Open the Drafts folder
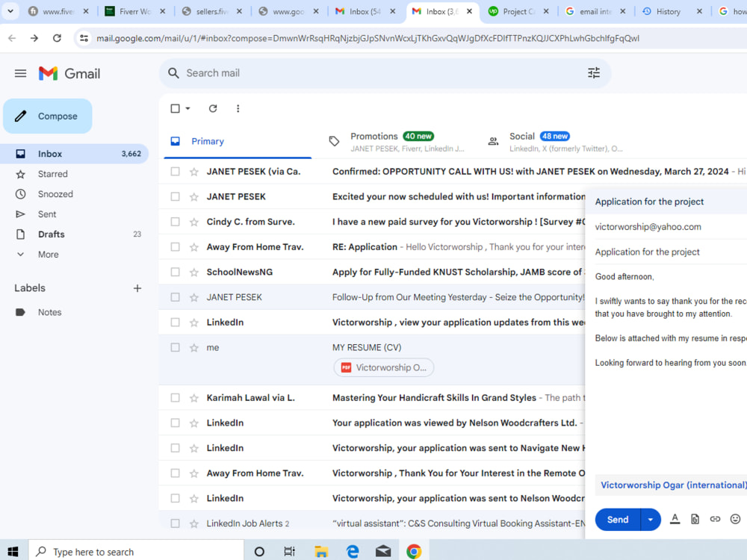This screenshot has height=560, width=747. coord(75,234)
